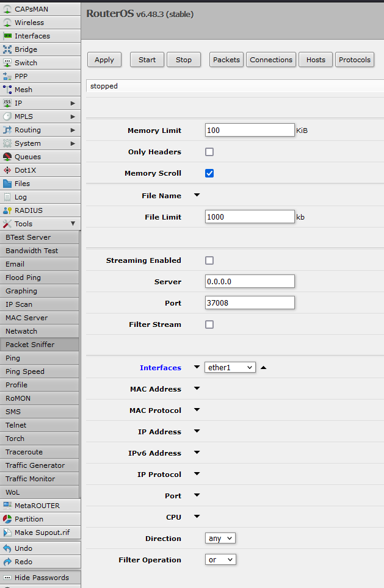
Task: Click the Apply button
Action: (104, 60)
